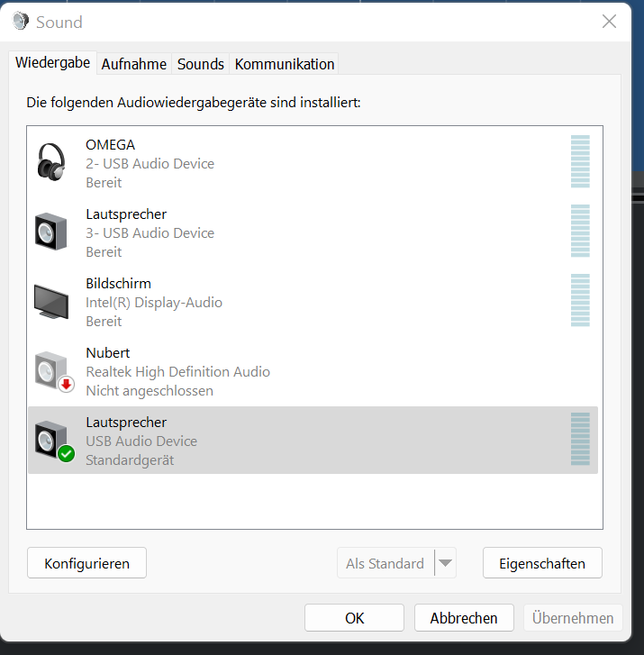Click the '2- USB Audio Device' text

coord(150,163)
